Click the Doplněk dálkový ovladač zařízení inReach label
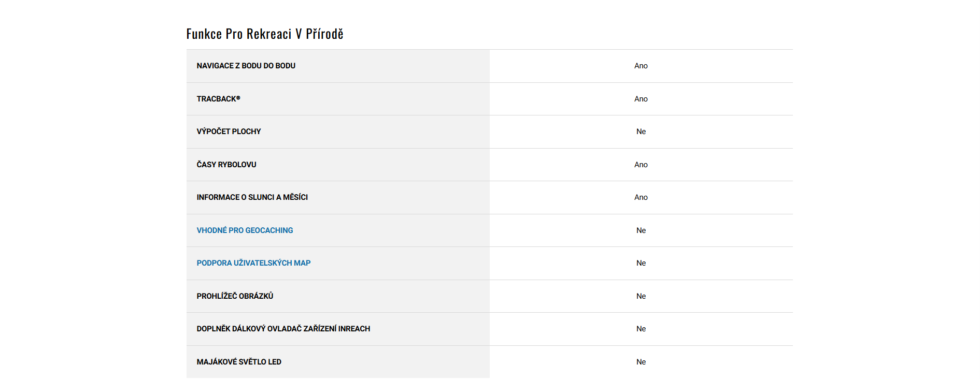Image resolution: width=980 pixels, height=379 pixels. [283, 329]
